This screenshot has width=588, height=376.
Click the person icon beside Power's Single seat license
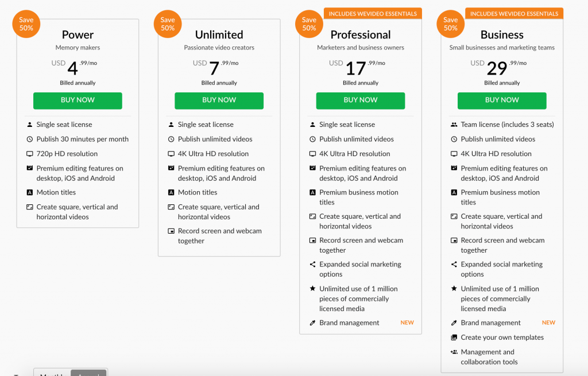point(30,125)
